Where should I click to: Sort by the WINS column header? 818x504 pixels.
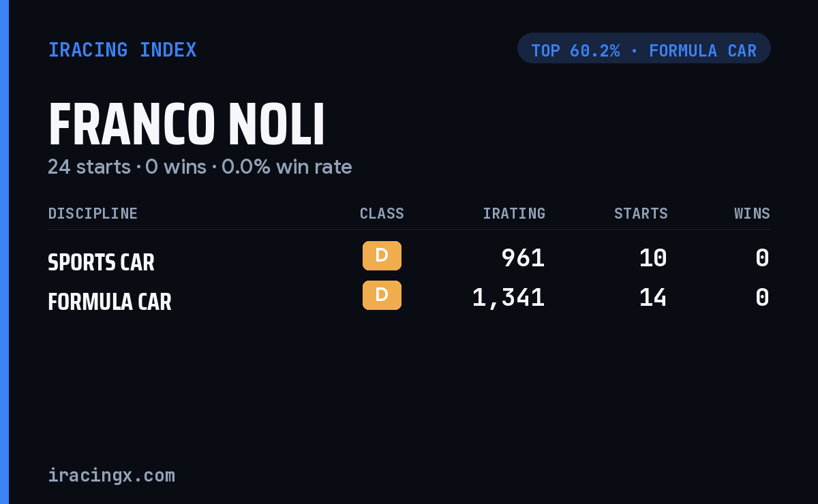752,213
